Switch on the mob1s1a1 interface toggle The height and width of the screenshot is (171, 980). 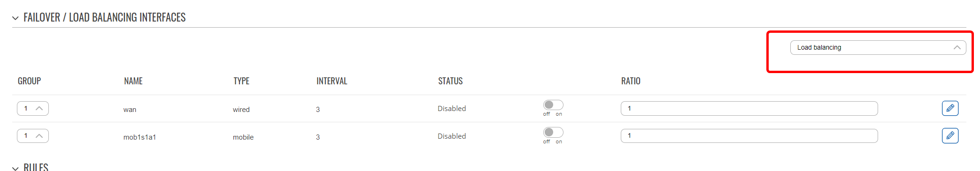553,133
